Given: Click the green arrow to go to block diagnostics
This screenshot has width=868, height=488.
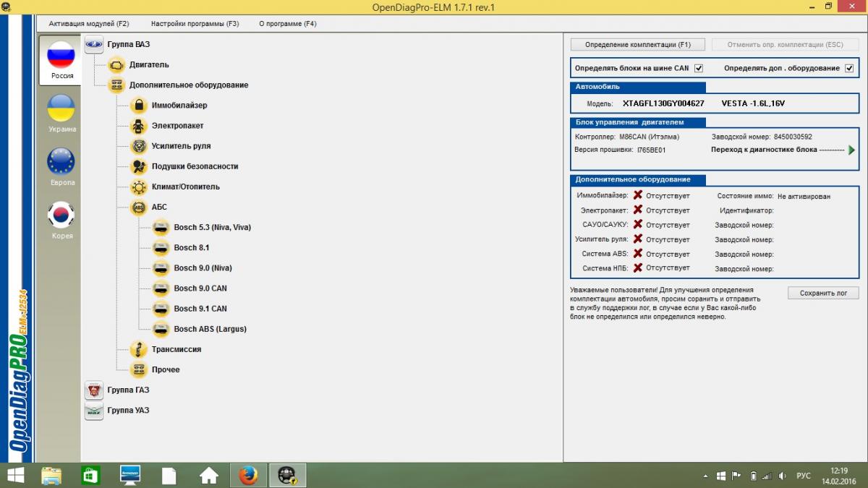Looking at the screenshot, I should (852, 150).
